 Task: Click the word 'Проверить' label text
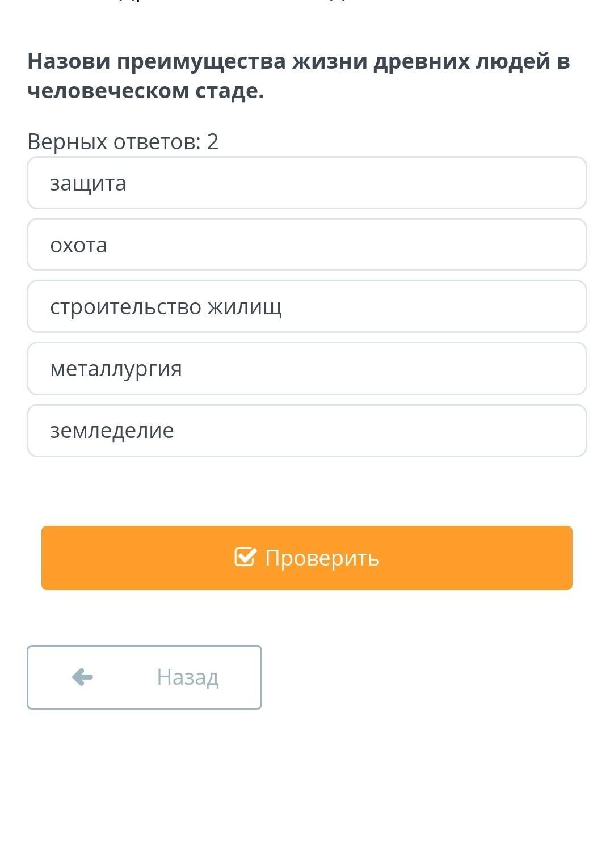(322, 558)
